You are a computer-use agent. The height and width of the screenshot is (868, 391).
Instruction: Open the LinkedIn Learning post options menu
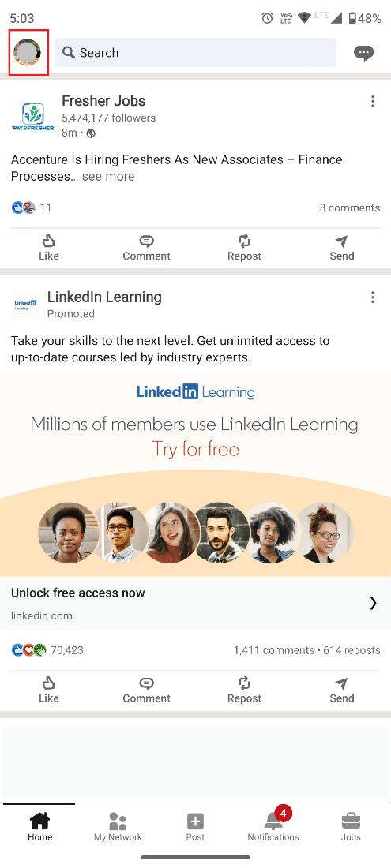[373, 297]
